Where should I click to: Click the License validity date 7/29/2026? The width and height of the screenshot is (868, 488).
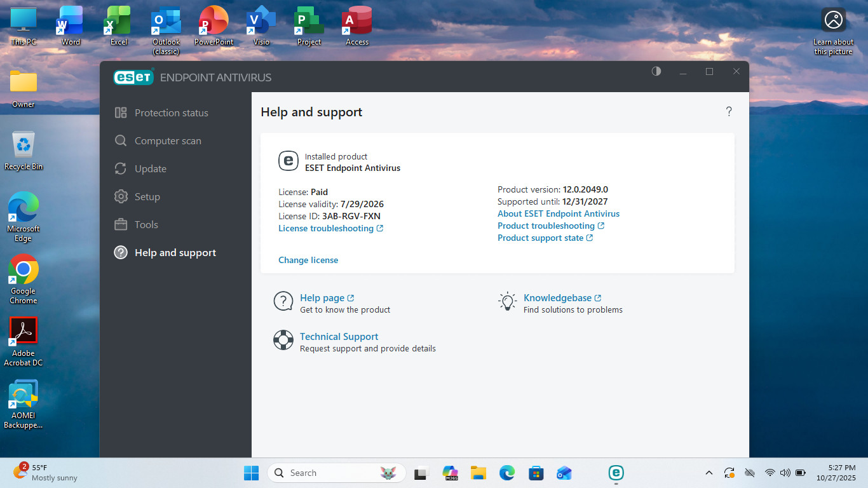362,204
